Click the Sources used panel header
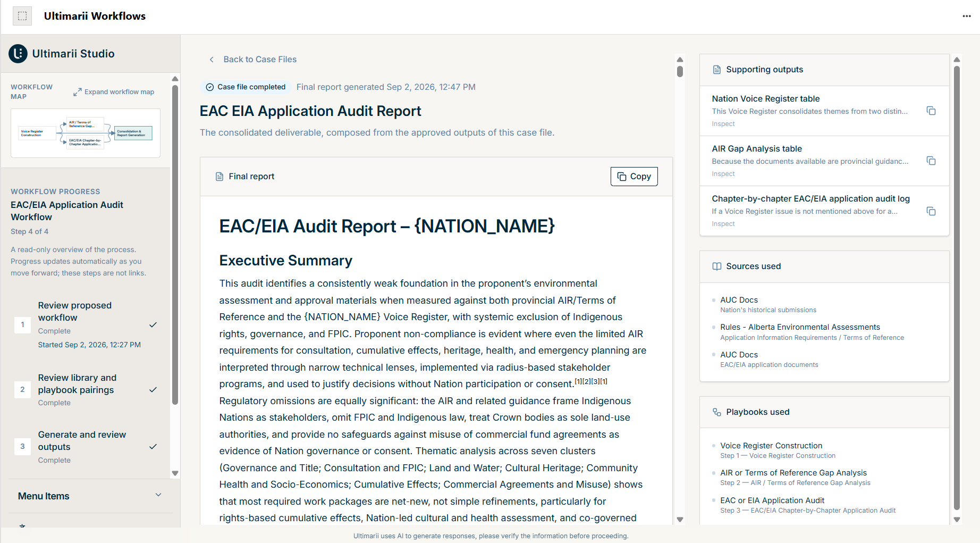 (x=824, y=266)
